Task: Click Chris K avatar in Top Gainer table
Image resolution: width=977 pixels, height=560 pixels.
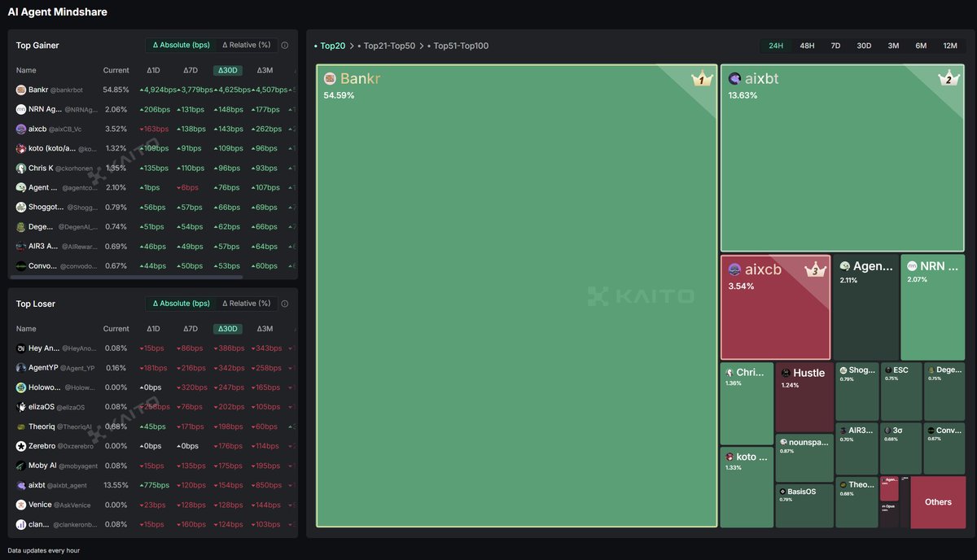Action: pos(21,168)
